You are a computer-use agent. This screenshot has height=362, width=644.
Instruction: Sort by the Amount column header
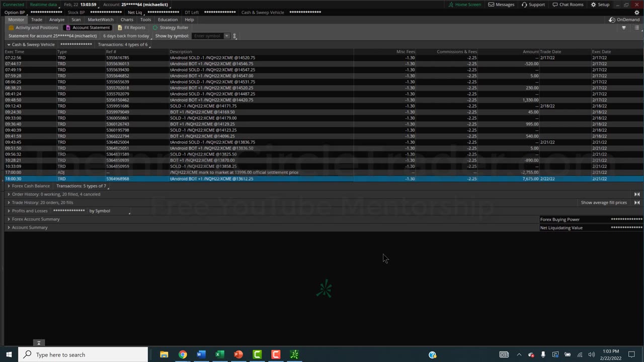(530, 52)
